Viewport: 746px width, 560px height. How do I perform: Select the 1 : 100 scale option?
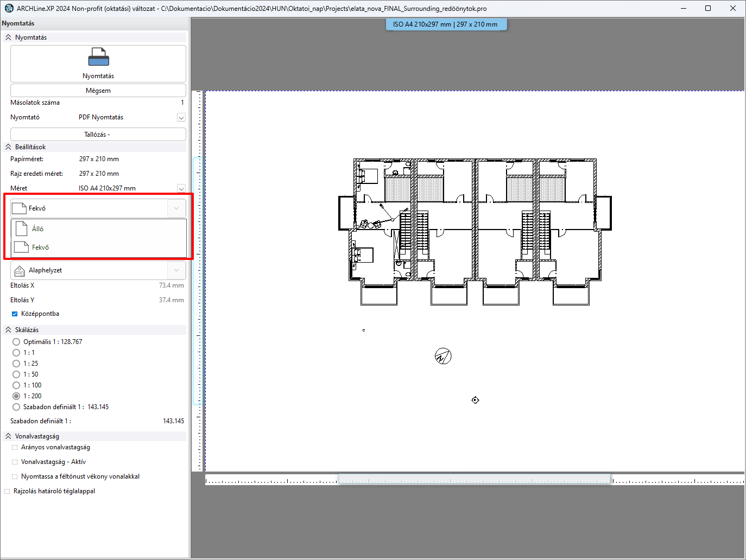[16, 385]
